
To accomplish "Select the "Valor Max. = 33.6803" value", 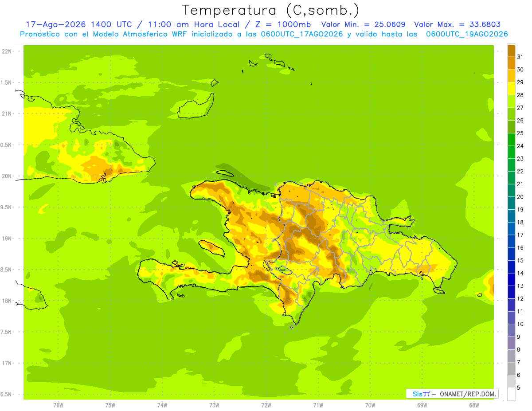I will 457,24.
